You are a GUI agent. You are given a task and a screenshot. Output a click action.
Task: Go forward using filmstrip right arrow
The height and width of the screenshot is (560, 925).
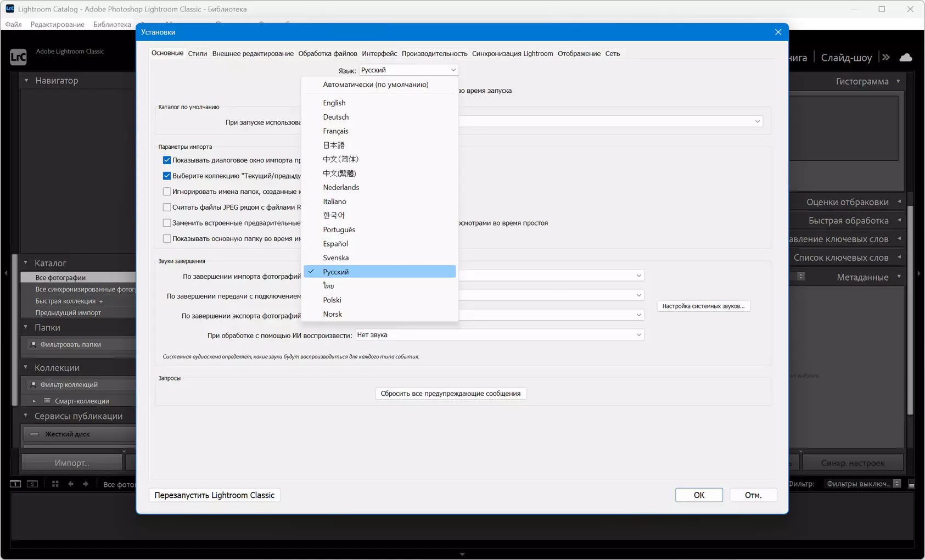86,484
